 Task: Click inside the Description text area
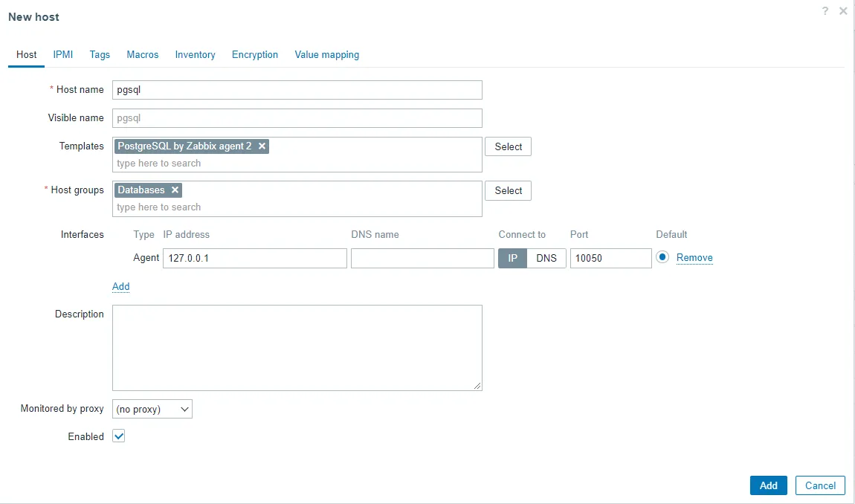click(x=297, y=347)
